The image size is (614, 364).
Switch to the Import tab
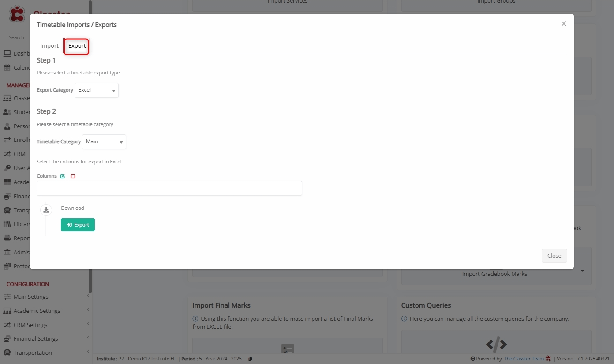(49, 46)
